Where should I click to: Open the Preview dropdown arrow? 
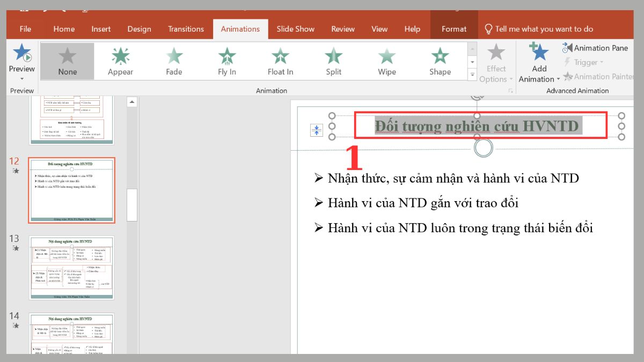tap(21, 77)
